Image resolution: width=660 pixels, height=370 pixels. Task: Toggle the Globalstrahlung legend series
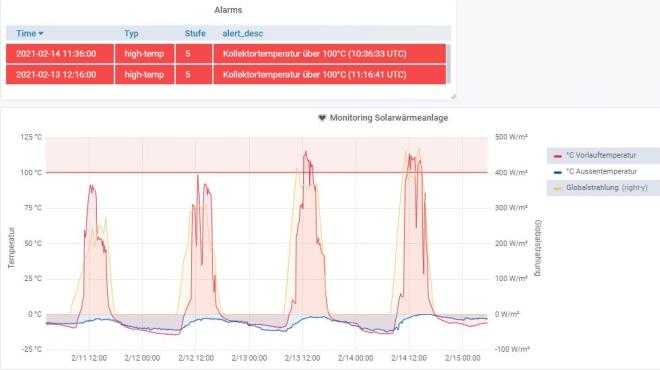coord(593,187)
